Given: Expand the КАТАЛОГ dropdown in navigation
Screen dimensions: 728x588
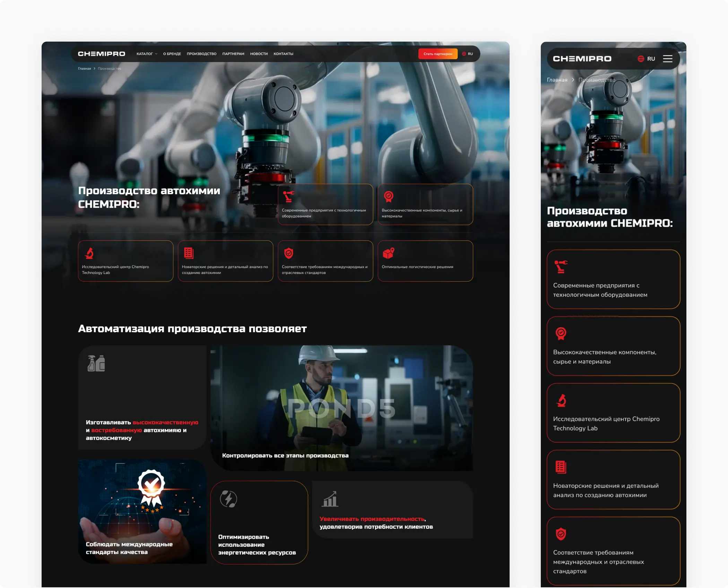Looking at the screenshot, I should pyautogui.click(x=147, y=54).
